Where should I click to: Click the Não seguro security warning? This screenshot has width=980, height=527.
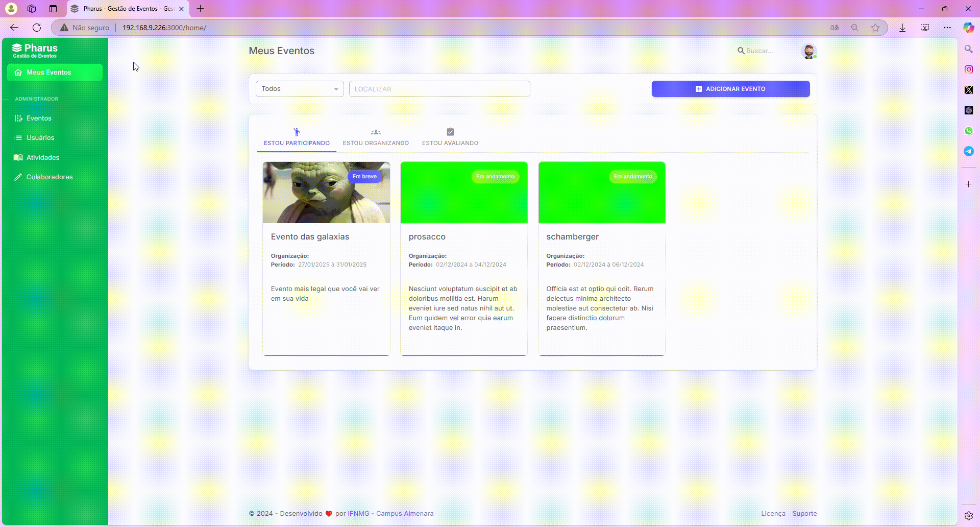click(85, 28)
